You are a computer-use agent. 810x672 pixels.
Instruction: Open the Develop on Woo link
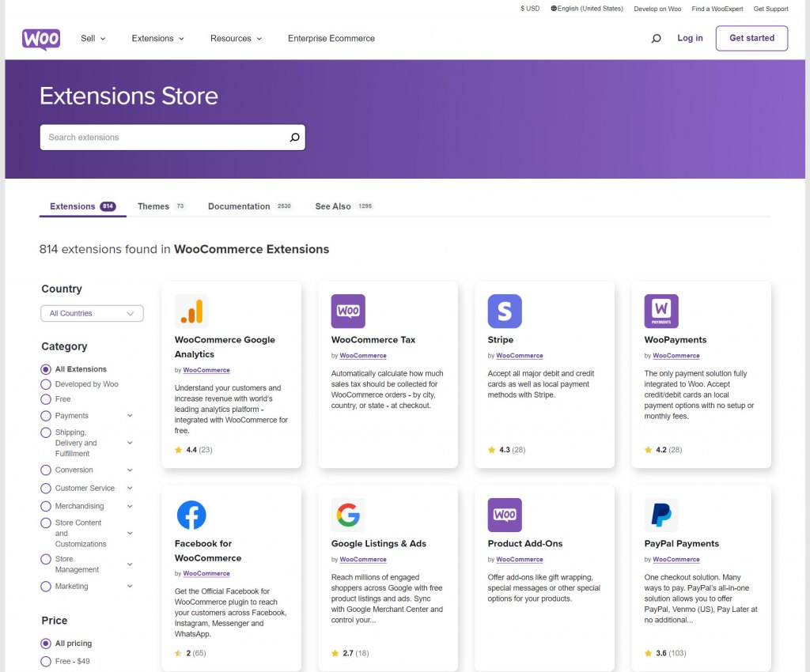(x=657, y=9)
